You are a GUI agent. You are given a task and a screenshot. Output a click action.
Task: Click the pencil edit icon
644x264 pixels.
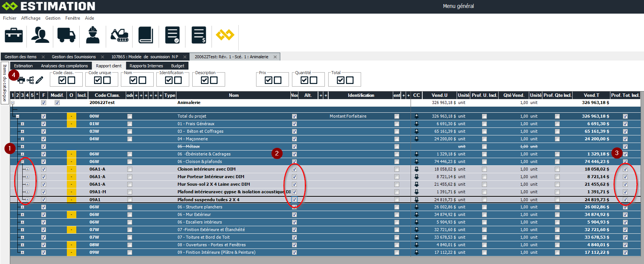click(40, 80)
